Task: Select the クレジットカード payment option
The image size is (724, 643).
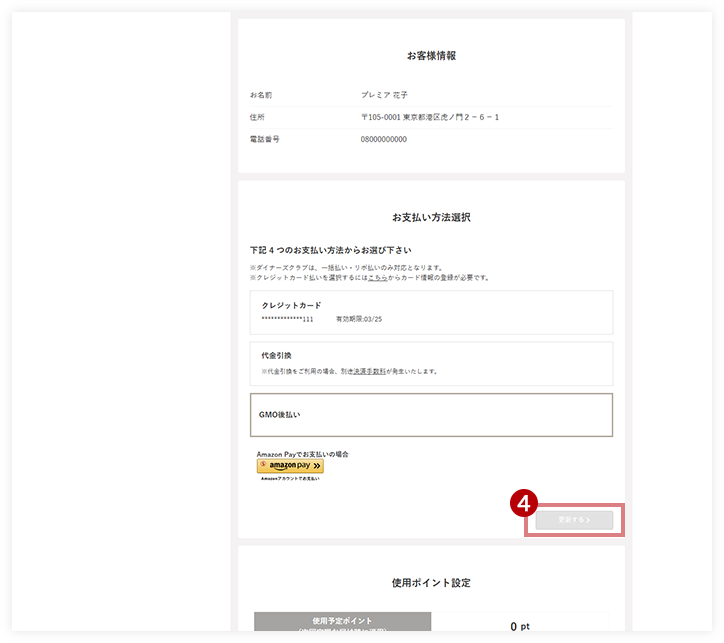Action: click(x=431, y=312)
